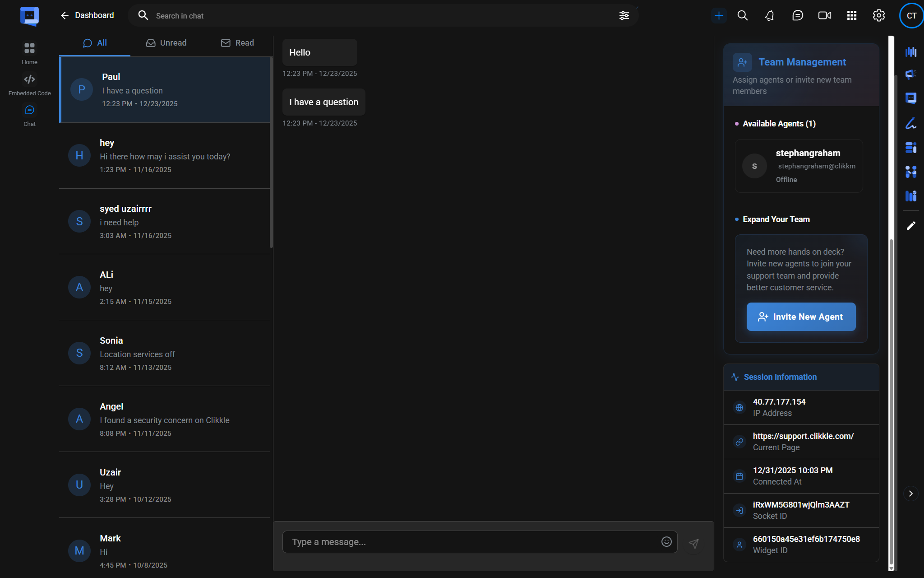Go back to Dashboard
The width and height of the screenshot is (924, 578).
pos(87,15)
